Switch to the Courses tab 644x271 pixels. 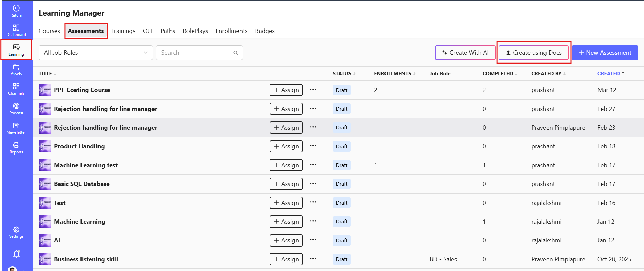click(49, 31)
